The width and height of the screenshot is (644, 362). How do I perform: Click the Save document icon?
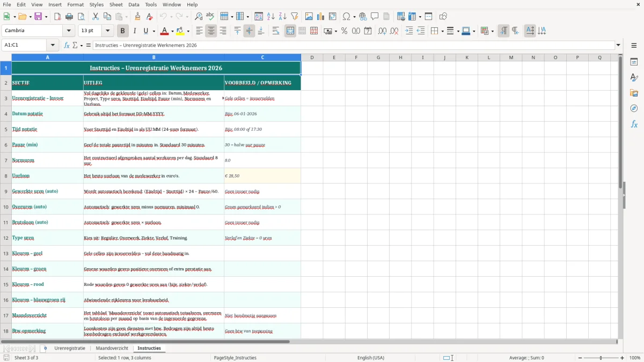pyautogui.click(x=39, y=17)
